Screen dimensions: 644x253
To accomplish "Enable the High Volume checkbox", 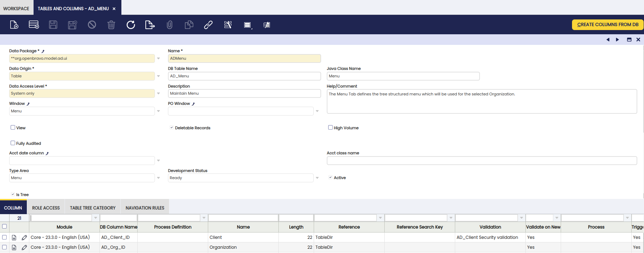I will pos(330,128).
